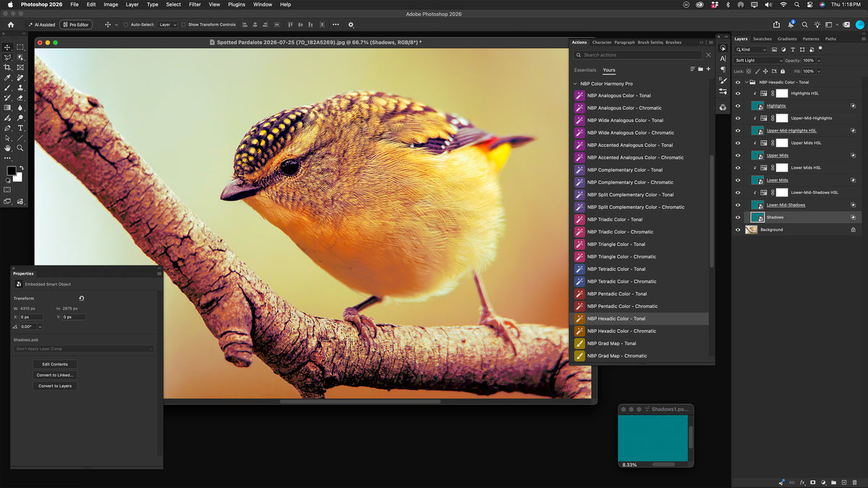Switch to the Essentials actions tab
This screenshot has width=868, height=488.
[x=585, y=70]
